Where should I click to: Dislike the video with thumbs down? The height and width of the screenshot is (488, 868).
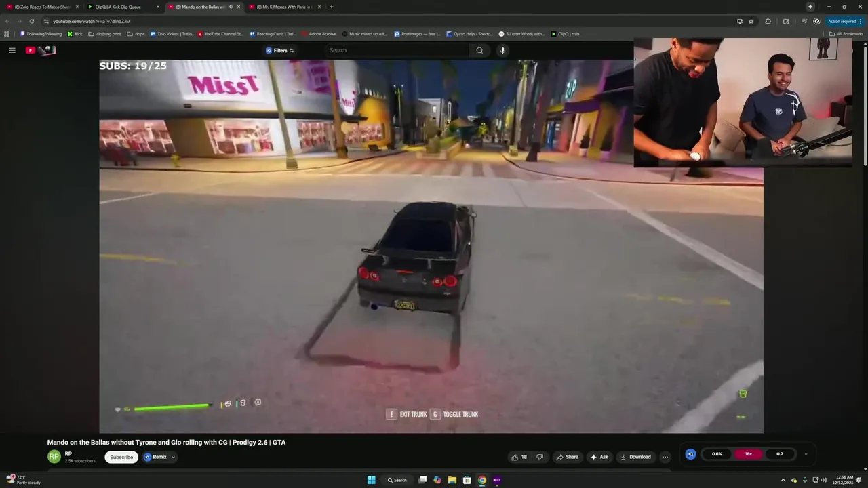coord(540,457)
